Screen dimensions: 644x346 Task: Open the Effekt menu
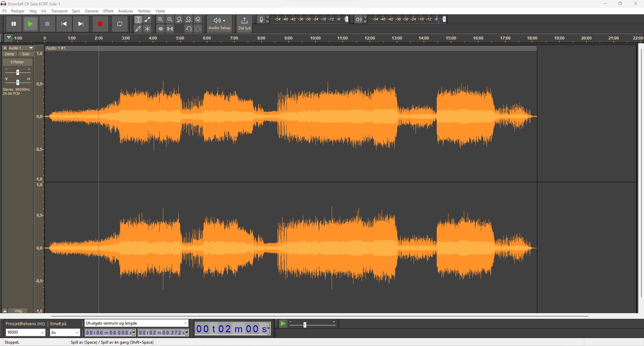[x=108, y=11]
